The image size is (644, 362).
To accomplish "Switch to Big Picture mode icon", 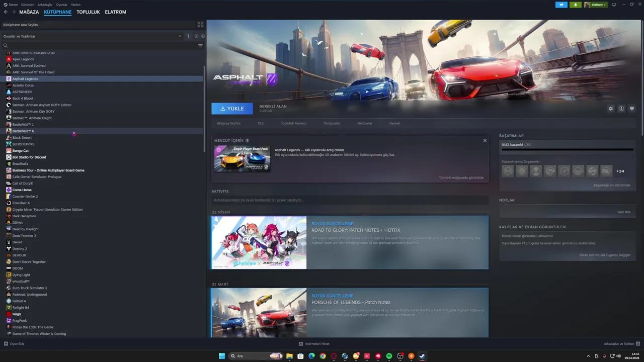I will coord(614,5).
